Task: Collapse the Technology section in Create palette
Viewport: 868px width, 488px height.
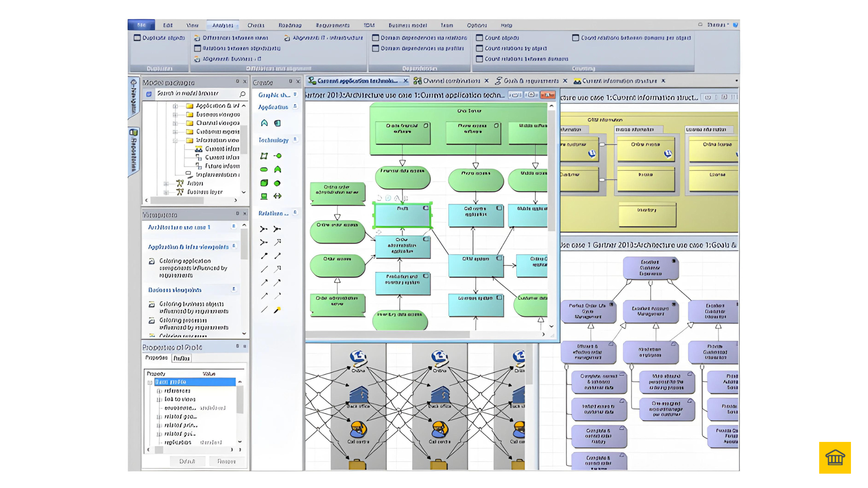Action: tap(295, 139)
